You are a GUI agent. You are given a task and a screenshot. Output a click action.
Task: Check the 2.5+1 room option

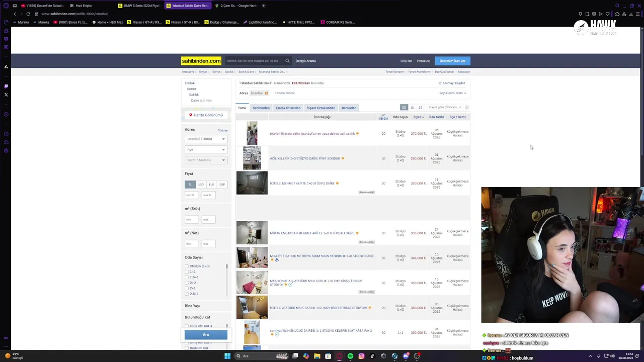coord(187,294)
